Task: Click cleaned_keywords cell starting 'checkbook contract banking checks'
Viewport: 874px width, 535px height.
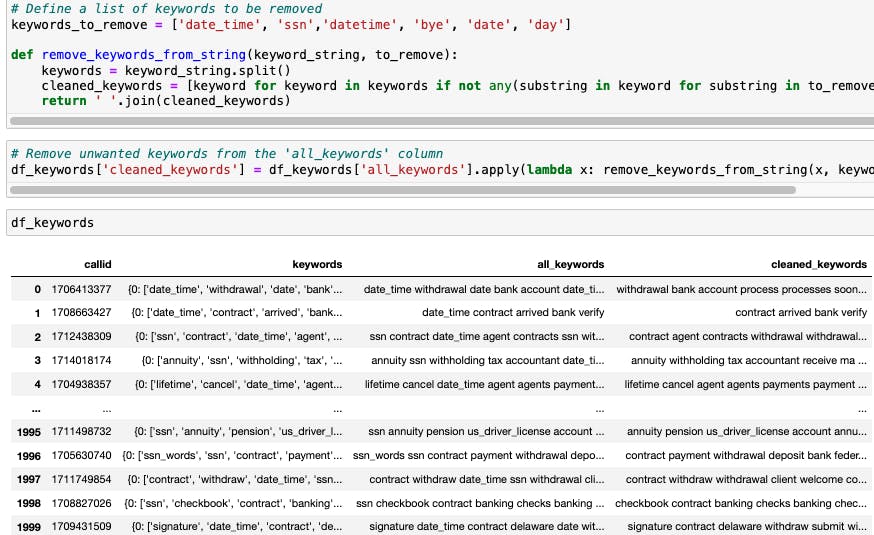Action: [741, 503]
